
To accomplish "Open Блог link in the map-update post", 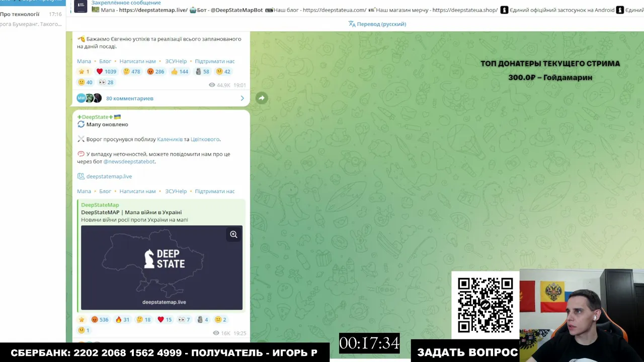I will 105,192.
